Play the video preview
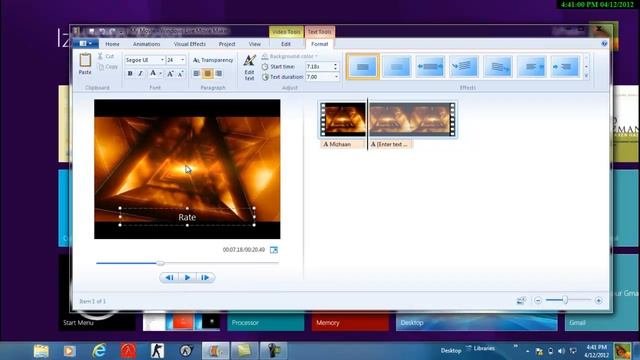Screen dimensions: 640x360 pos(187,278)
